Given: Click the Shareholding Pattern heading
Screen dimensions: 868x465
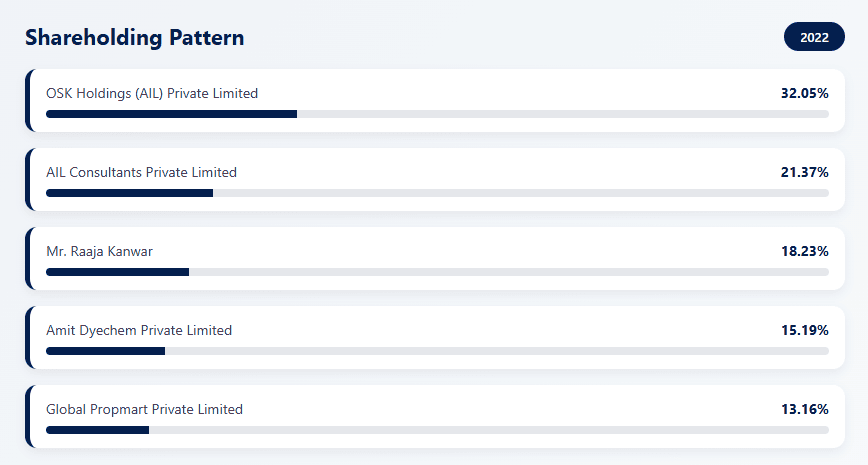Looking at the screenshot, I should (135, 38).
